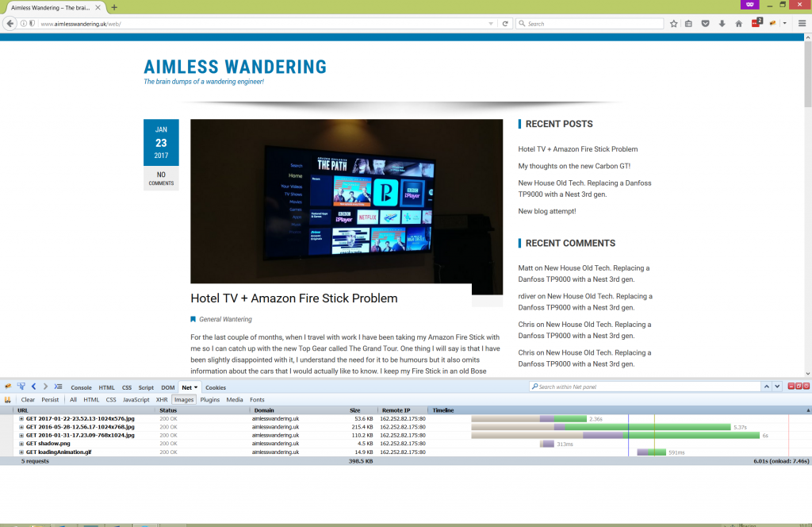Open the Firefox hamburger menu
812x527 pixels.
[802, 23]
